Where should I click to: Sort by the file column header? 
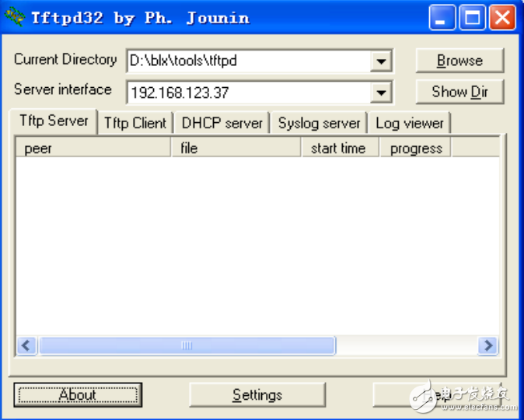pos(236,148)
